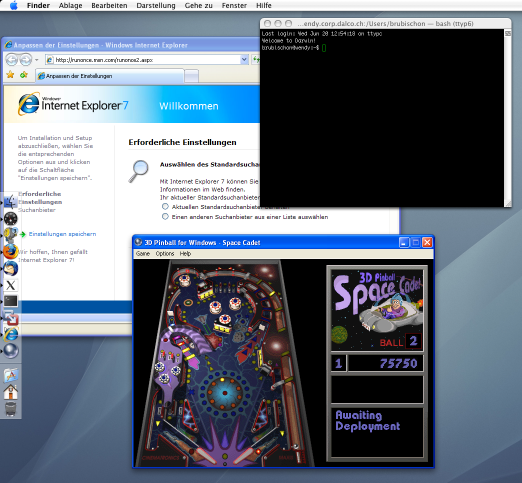Open the Home folder in the dock
The height and width of the screenshot is (483, 522).
11,392
